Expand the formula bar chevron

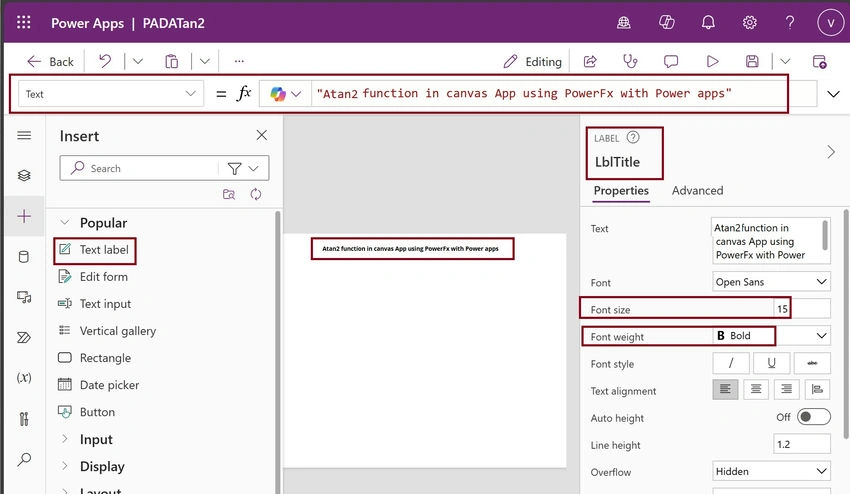click(833, 94)
